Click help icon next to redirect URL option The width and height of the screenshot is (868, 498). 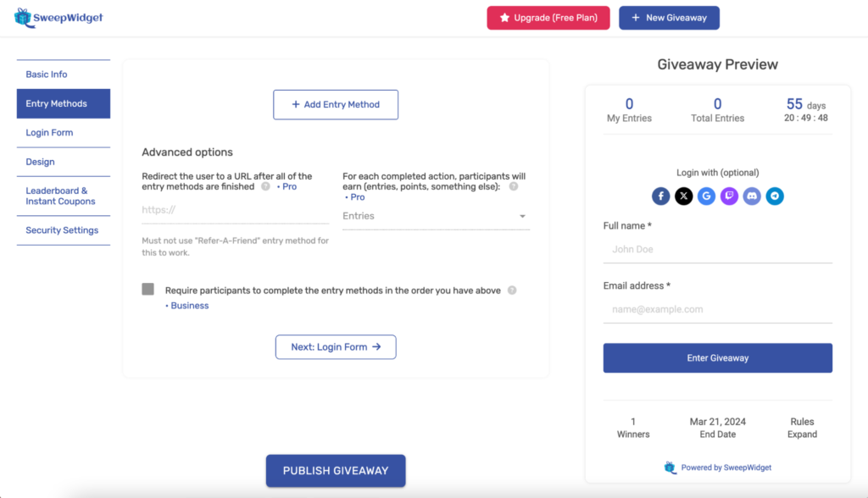pos(265,186)
